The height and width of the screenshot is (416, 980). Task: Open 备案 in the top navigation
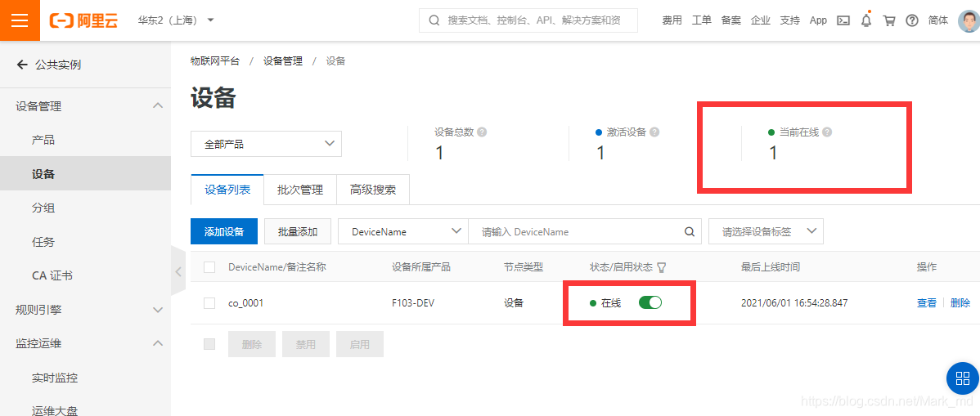click(731, 20)
